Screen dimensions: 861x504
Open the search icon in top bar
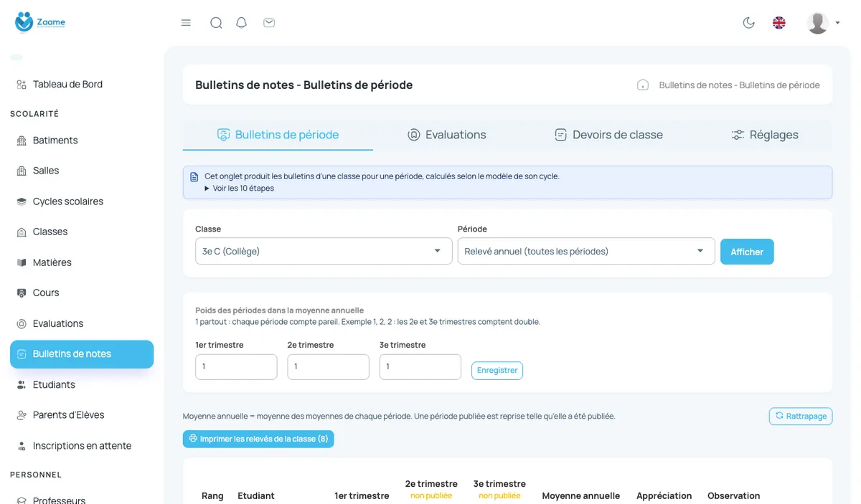tap(216, 23)
